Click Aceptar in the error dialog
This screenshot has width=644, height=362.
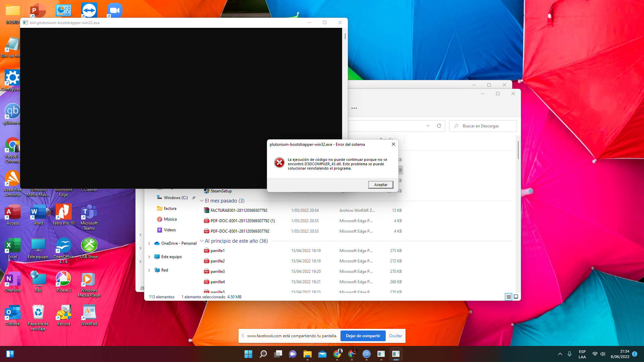(x=381, y=185)
